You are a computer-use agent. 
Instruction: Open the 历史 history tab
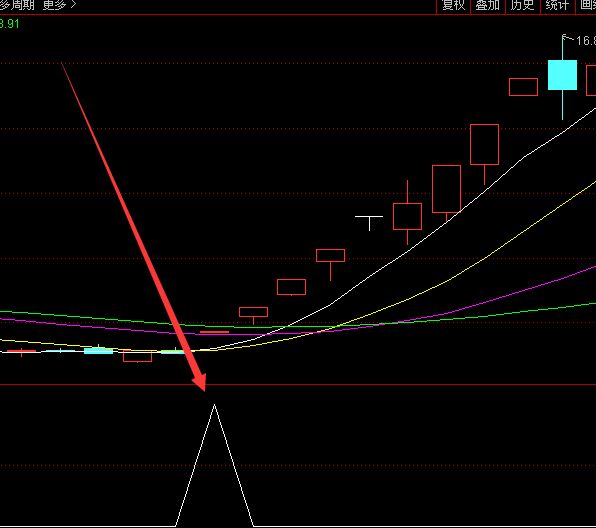523,6
